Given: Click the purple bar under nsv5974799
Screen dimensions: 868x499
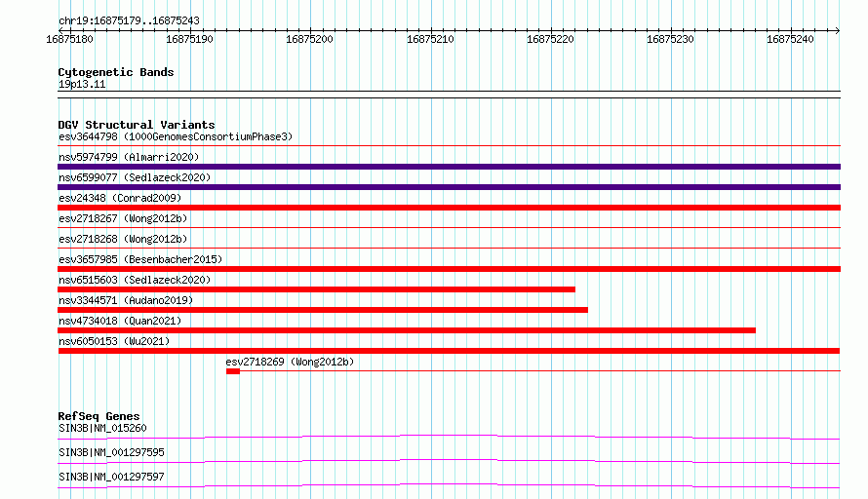Looking at the screenshot, I should tap(449, 167).
